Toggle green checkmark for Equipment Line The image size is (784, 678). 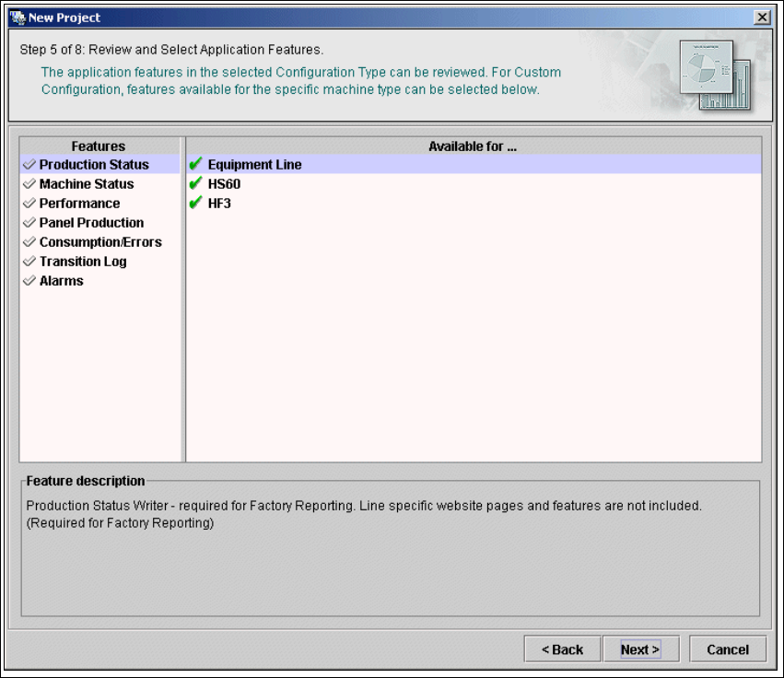[x=195, y=163]
